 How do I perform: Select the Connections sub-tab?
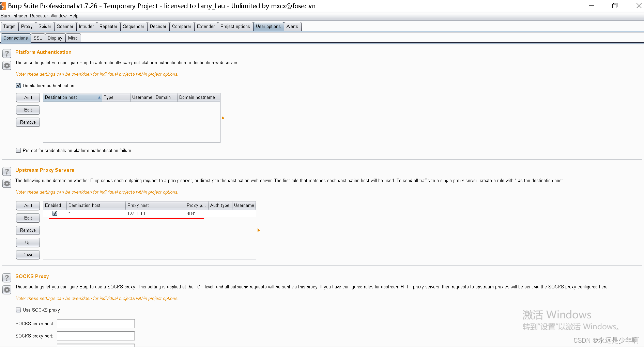click(16, 38)
